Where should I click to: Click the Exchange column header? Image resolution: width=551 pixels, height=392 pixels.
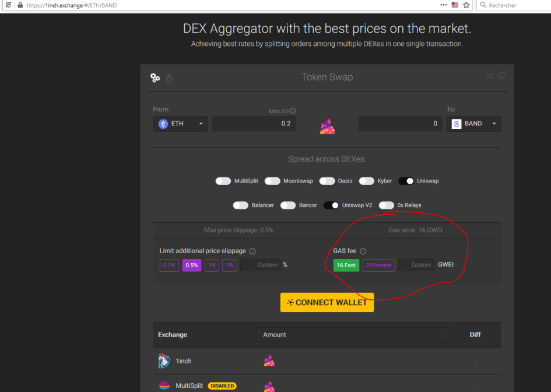pos(173,335)
